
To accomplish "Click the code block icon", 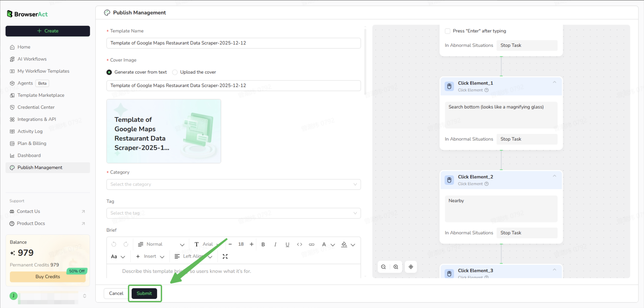I will (299, 244).
